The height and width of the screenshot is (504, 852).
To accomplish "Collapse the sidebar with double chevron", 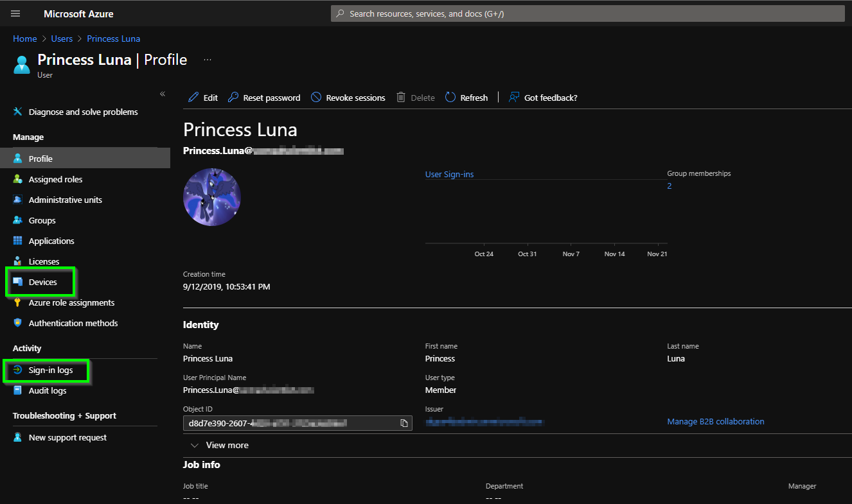I will pos(163,94).
